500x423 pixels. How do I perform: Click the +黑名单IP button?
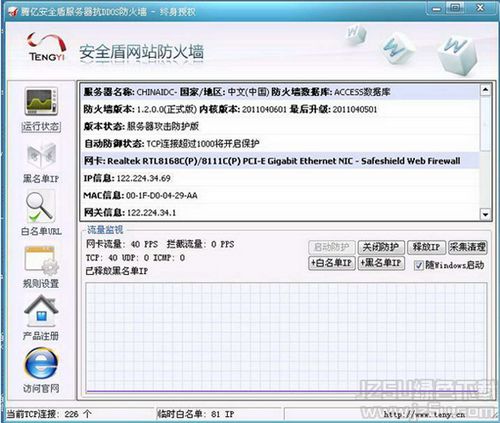click(x=381, y=263)
